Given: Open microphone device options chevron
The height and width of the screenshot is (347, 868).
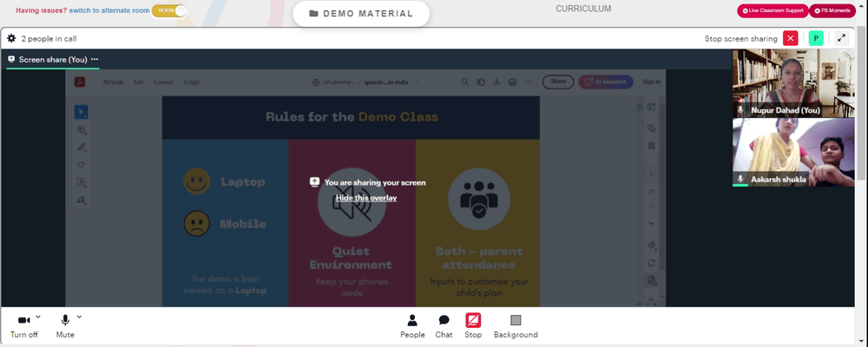Looking at the screenshot, I should point(79,318).
